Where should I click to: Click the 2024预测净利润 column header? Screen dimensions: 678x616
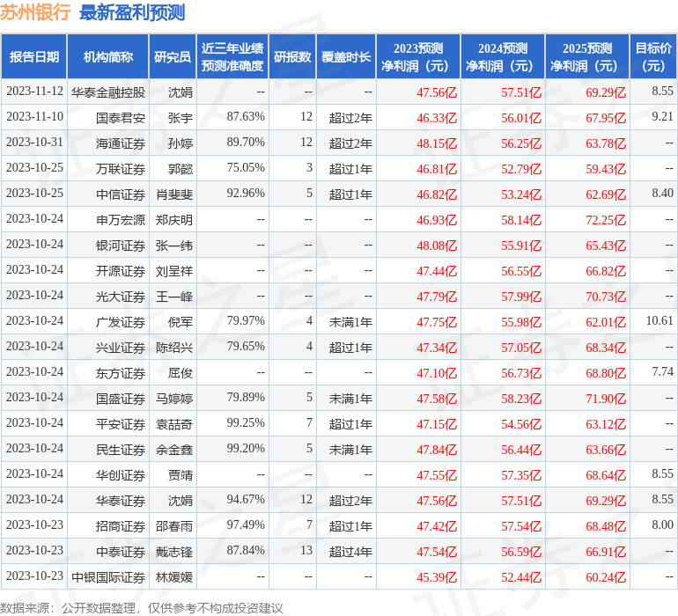[503, 56]
